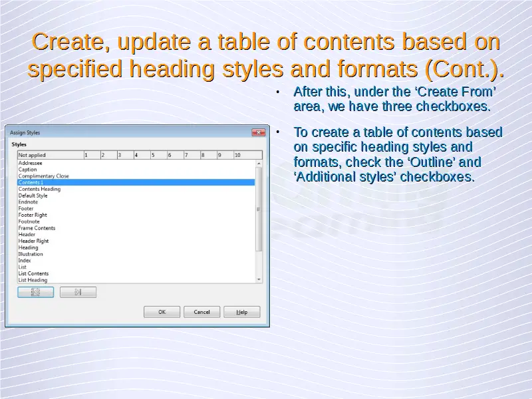Click the move-right level arrow button
532x399 pixels.
(78, 292)
